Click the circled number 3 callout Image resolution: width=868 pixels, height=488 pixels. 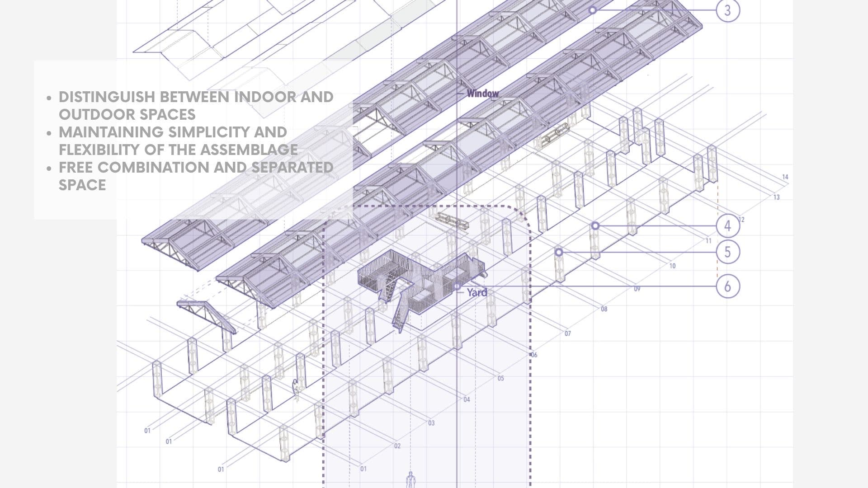coord(728,10)
